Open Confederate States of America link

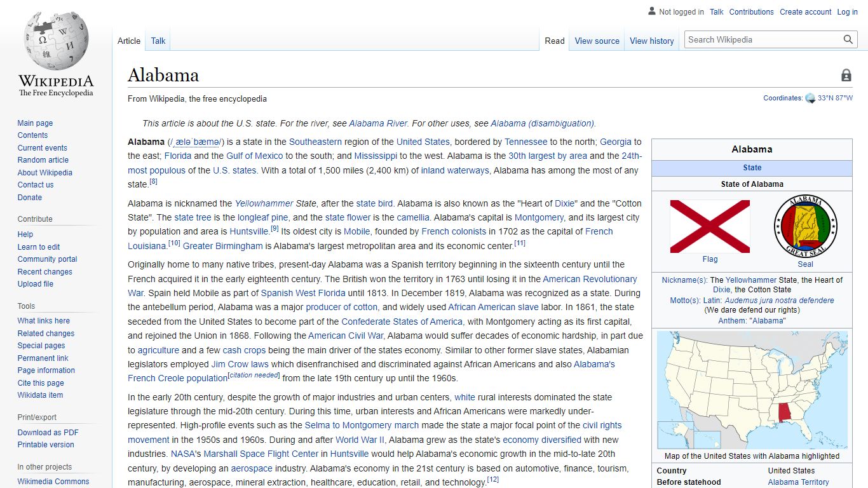pyautogui.click(x=402, y=322)
